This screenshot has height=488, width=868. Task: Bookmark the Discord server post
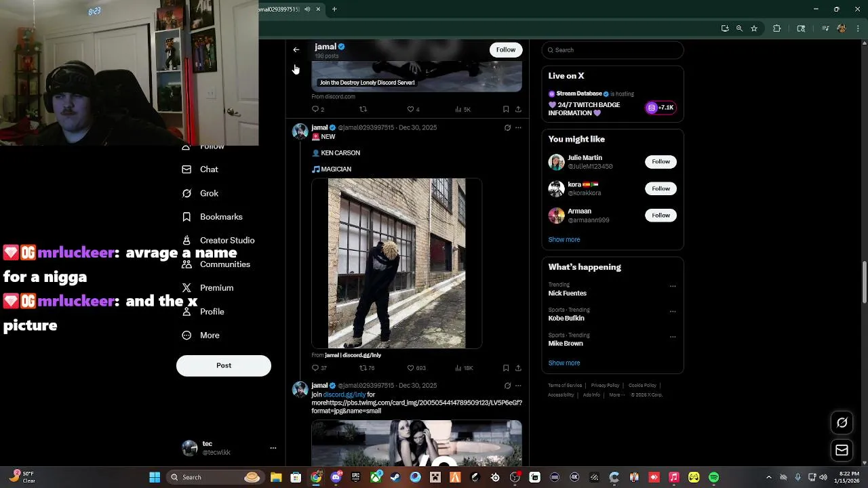[x=506, y=109]
